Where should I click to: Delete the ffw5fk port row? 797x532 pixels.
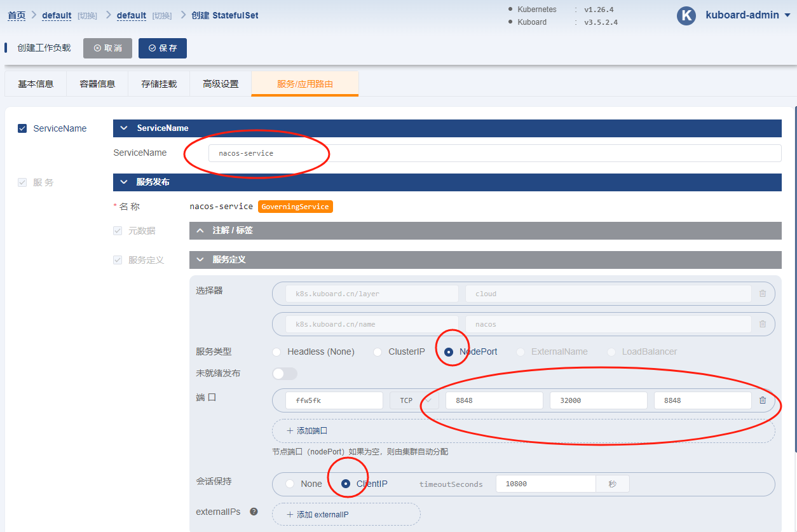pos(763,400)
